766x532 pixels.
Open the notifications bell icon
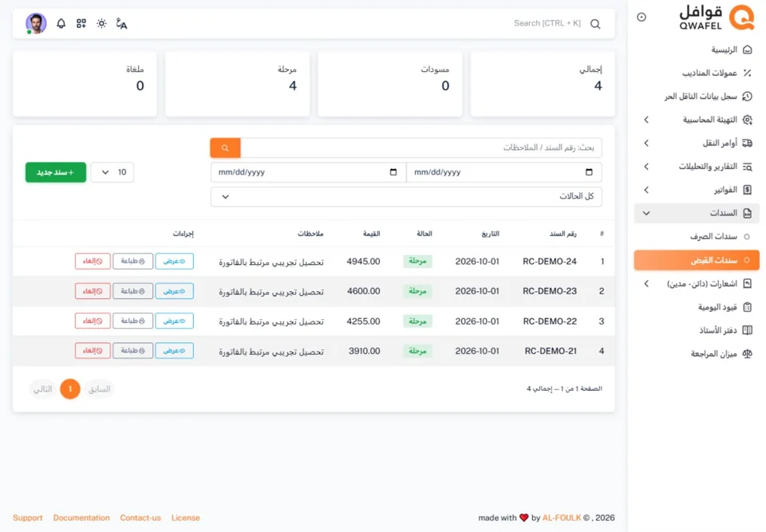tap(61, 23)
